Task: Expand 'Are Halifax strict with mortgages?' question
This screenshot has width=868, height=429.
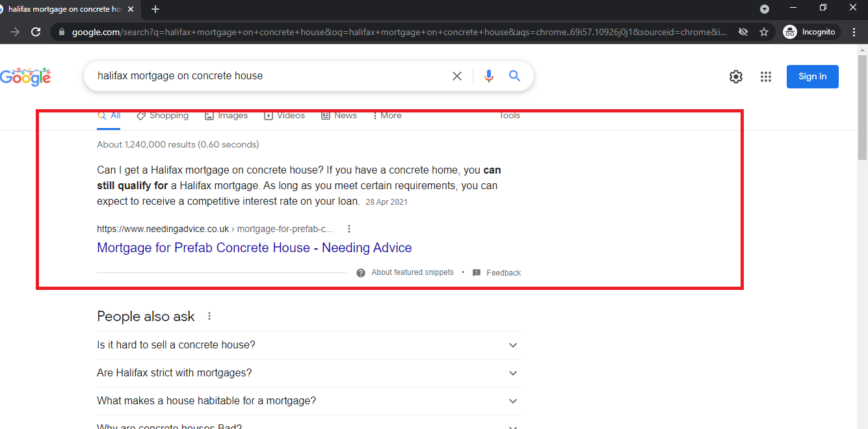Action: [x=513, y=373]
